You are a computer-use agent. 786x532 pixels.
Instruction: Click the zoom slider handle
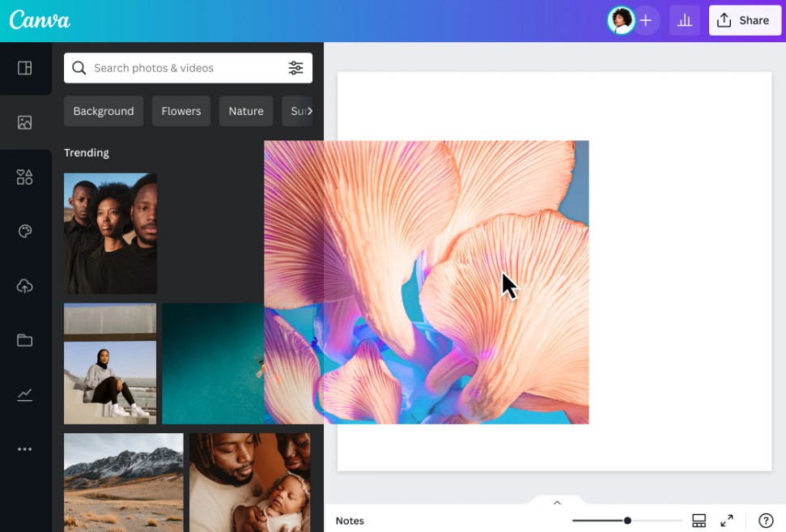click(x=627, y=521)
